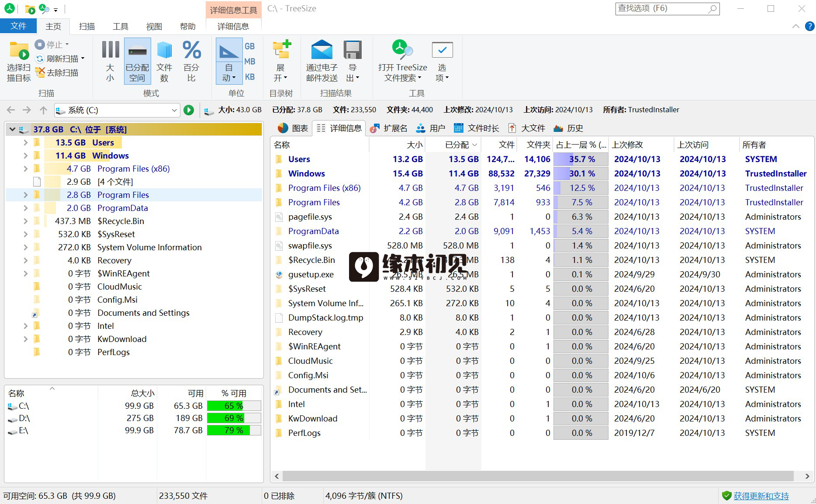The width and height of the screenshot is (816, 504).
Task: Click E:\ drive 79 % free bar
Action: (234, 430)
